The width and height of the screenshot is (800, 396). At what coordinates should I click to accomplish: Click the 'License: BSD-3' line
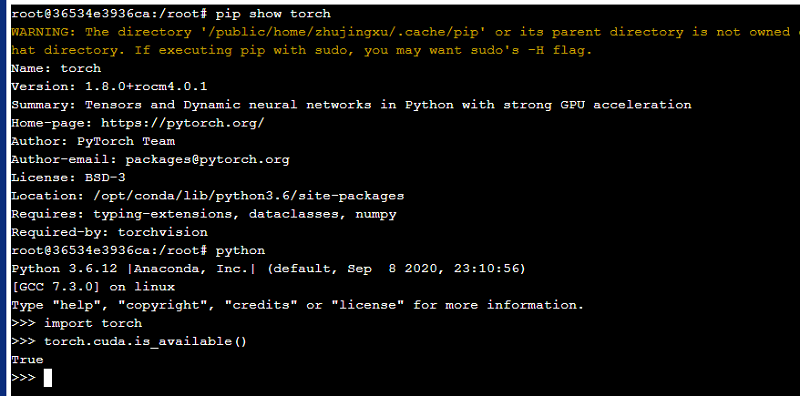[68, 178]
